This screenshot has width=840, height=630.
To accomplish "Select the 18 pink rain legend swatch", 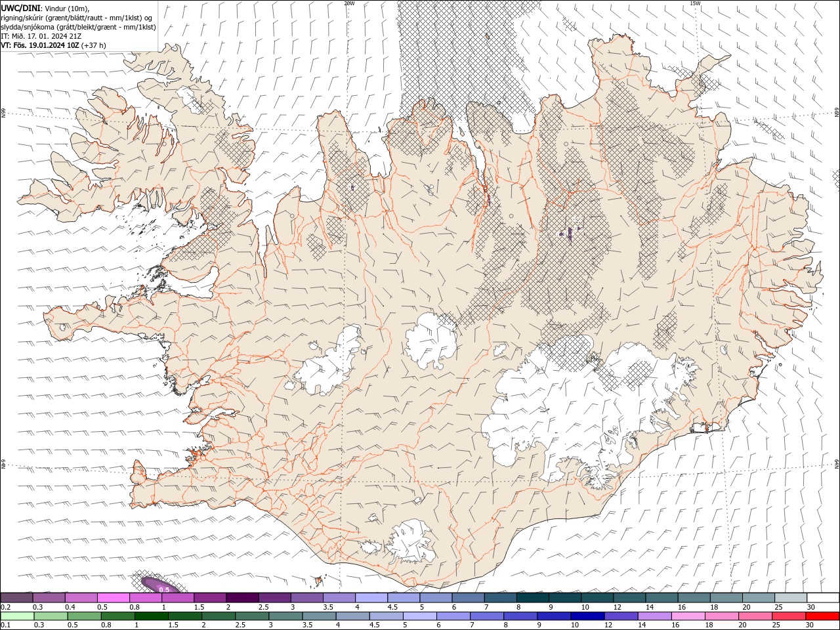I will (x=722, y=616).
